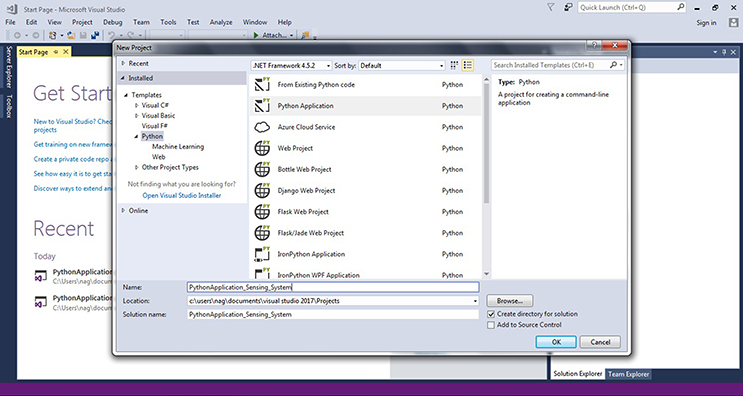Click the green Attach play icon

[x=256, y=35]
